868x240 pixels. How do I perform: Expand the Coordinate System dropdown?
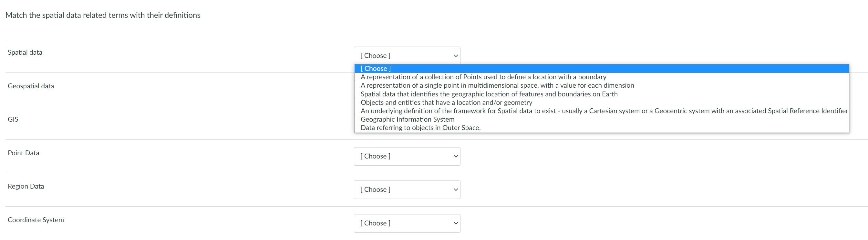[x=407, y=223]
